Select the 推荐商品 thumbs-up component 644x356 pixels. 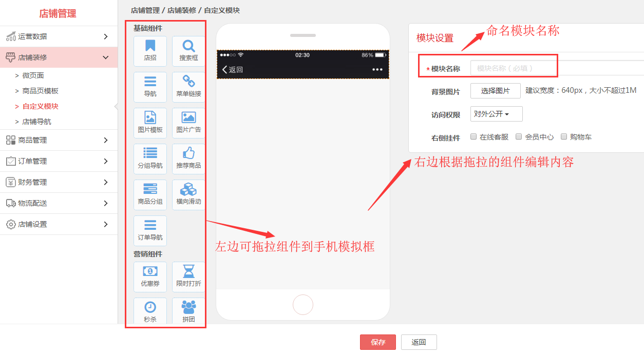tap(188, 159)
